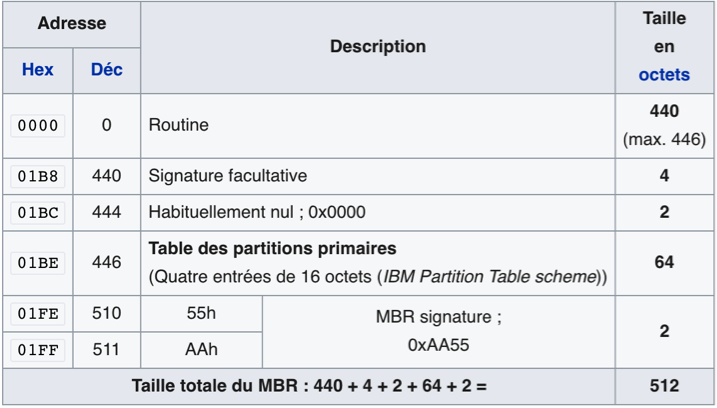Click the "Routine" description cell
This screenshot has width=717, height=408.
tap(178, 126)
